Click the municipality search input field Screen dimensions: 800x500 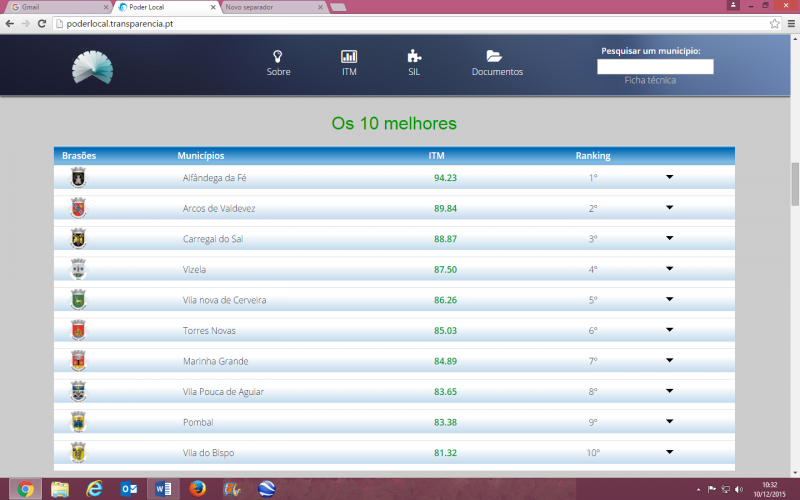[655, 67]
